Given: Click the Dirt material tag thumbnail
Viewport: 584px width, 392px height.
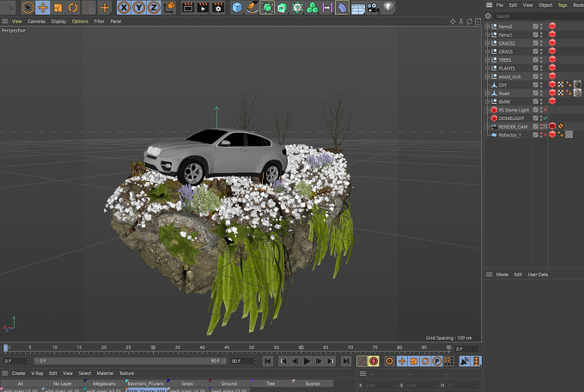Looking at the screenshot, I should 577,84.
